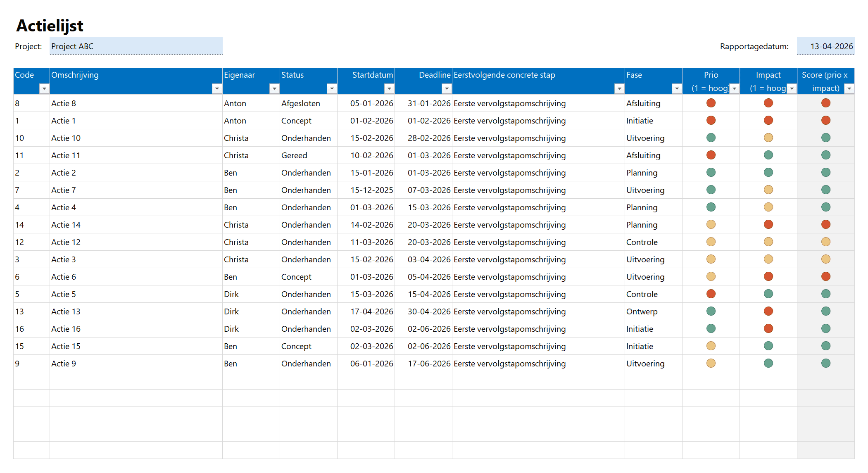This screenshot has width=868, height=473.
Task: Click the yellow Impact icon for Actie 10
Action: point(768,138)
